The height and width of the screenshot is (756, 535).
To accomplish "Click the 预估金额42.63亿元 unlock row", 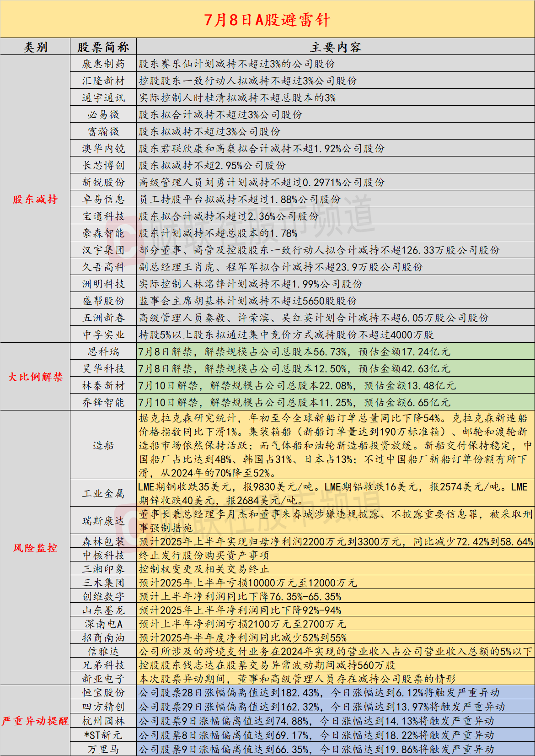I will (336, 368).
